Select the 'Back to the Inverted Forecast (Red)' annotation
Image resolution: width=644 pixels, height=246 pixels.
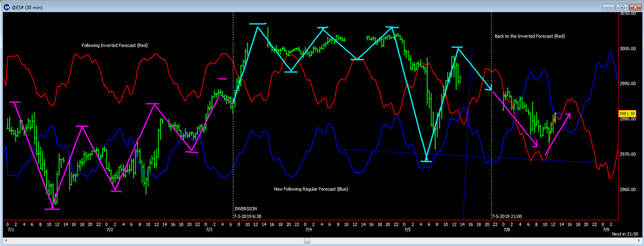pos(530,36)
